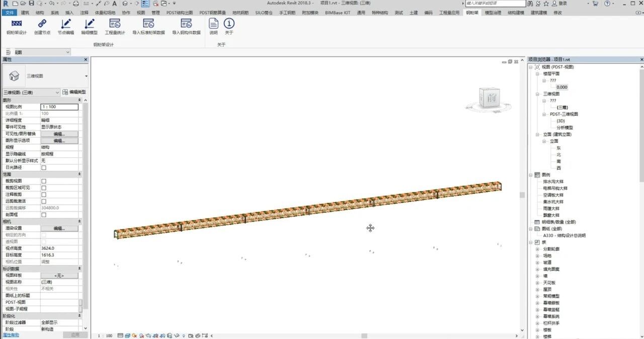Toggle the 裁剪视图 checkbox
This screenshot has height=339, width=644.
[44, 181]
